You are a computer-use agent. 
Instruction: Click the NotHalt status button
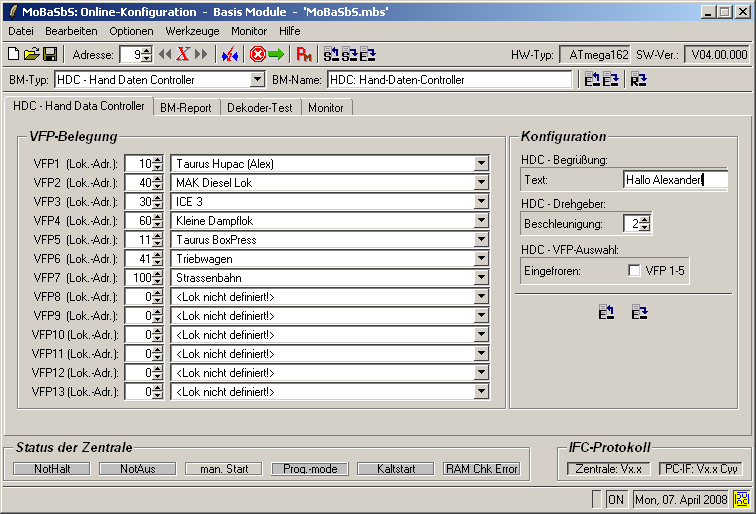click(51, 468)
